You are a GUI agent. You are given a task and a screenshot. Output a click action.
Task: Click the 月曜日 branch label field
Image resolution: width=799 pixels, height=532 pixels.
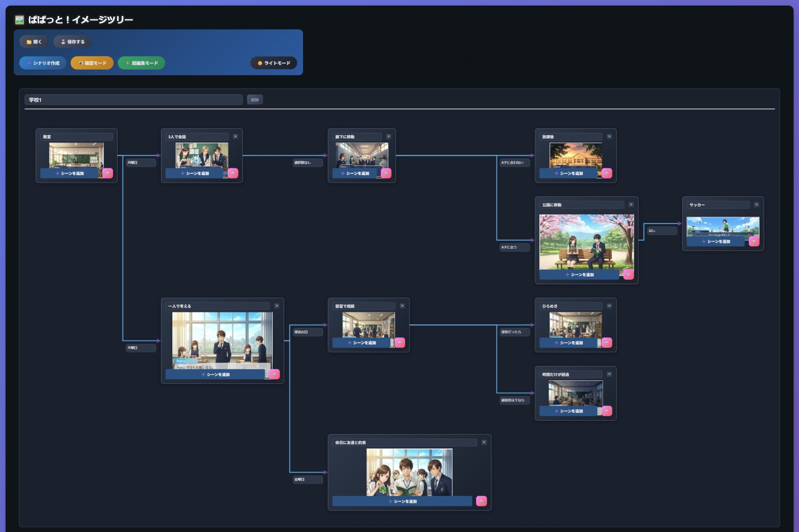(140, 163)
